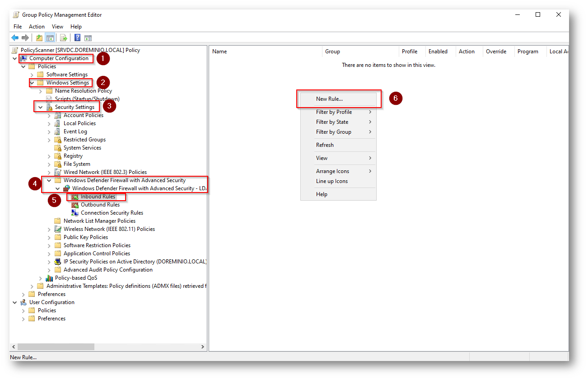
Task: Click the Scripts (Startup/Shutdown) script icon
Action: pyautogui.click(x=49, y=99)
